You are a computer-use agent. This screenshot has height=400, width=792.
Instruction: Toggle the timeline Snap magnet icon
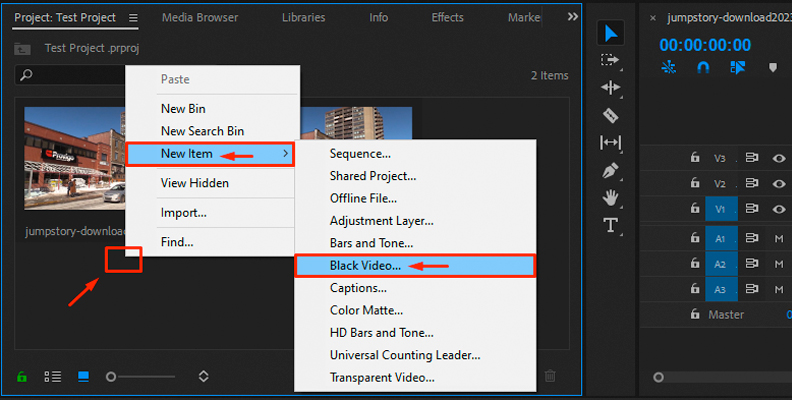pyautogui.click(x=703, y=68)
